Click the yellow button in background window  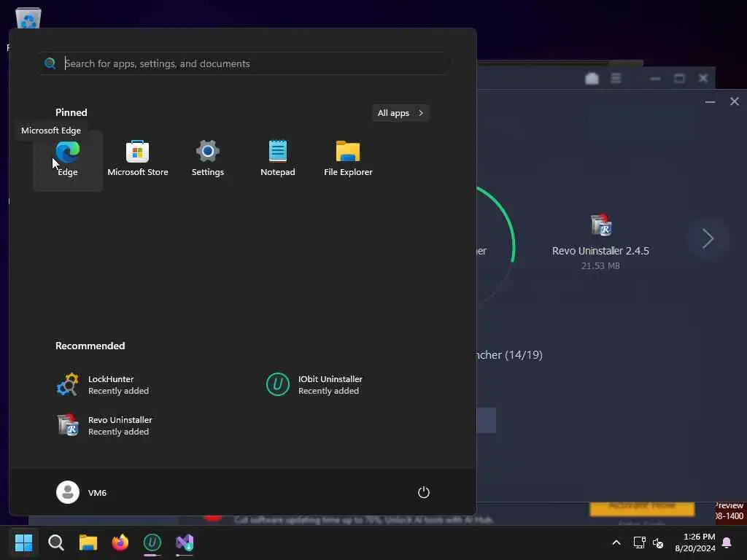pos(642,508)
